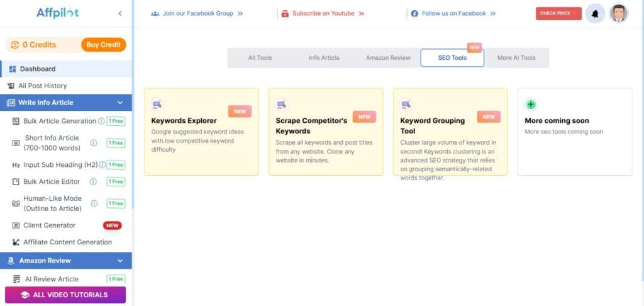Open the user profile avatar
Viewport: 644px width, 306px height.
pyautogui.click(x=619, y=14)
